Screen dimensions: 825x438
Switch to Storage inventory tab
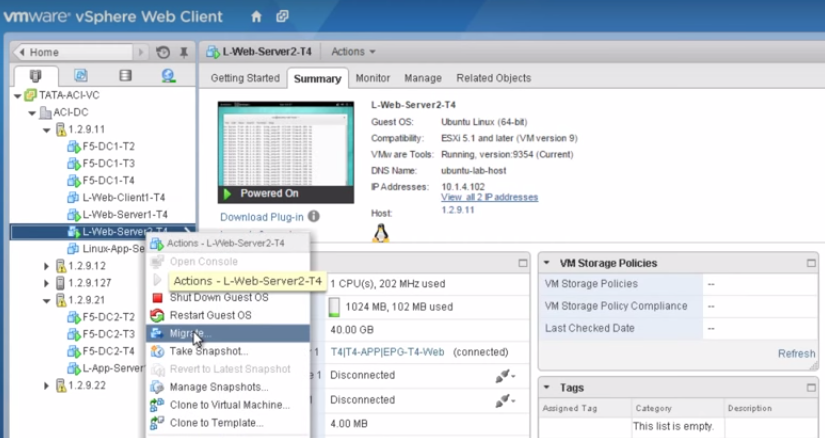coord(125,75)
